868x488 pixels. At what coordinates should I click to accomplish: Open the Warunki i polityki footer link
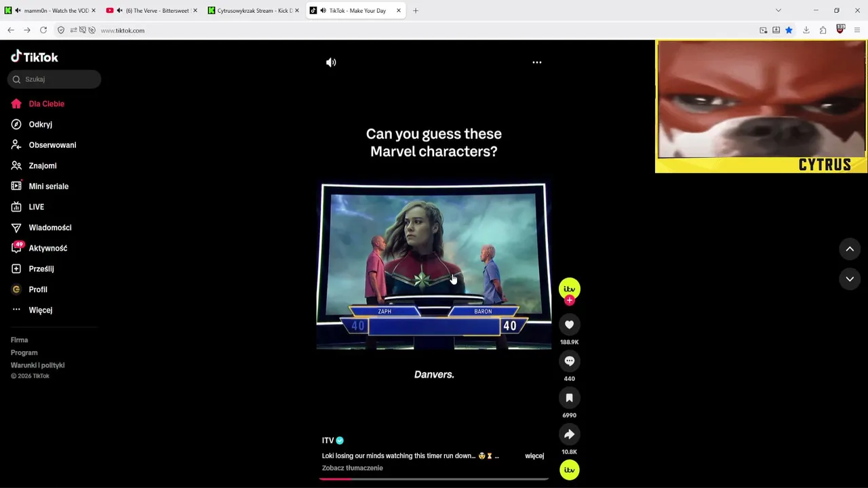pos(37,365)
